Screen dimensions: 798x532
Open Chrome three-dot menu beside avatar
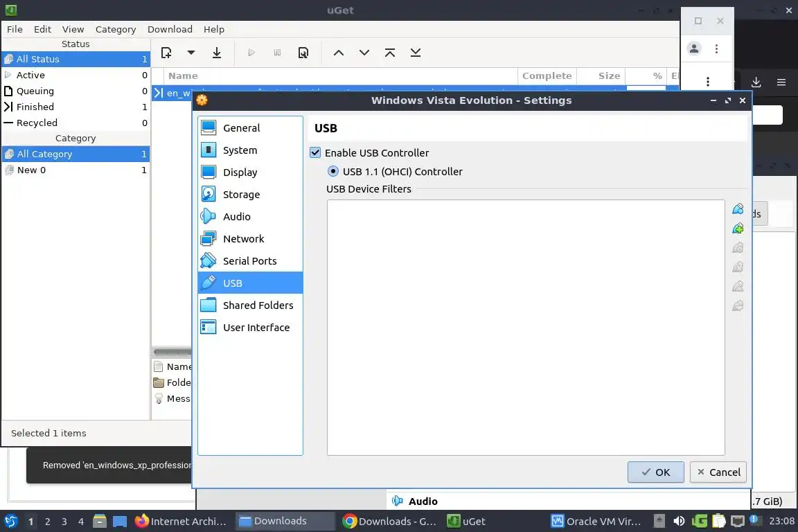[716, 48]
